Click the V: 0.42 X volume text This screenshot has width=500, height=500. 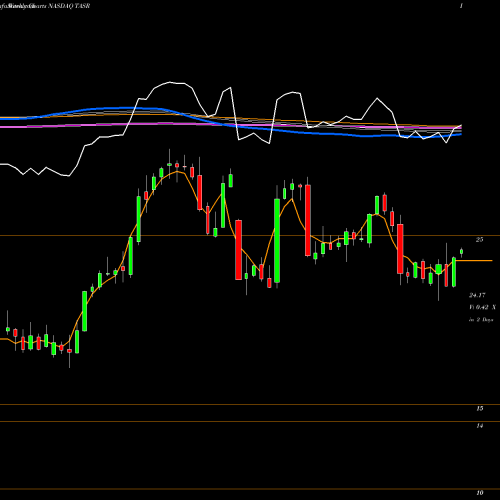tap(482, 307)
